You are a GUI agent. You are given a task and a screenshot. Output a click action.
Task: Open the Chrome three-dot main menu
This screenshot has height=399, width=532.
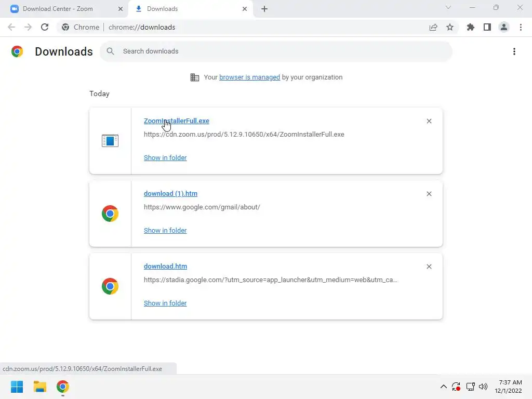(x=521, y=27)
